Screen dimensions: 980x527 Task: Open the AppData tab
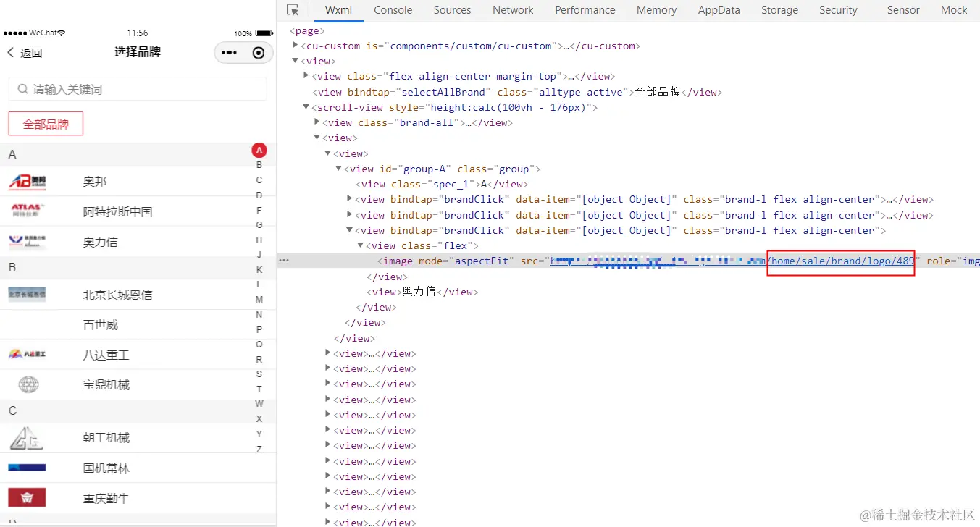click(x=719, y=10)
